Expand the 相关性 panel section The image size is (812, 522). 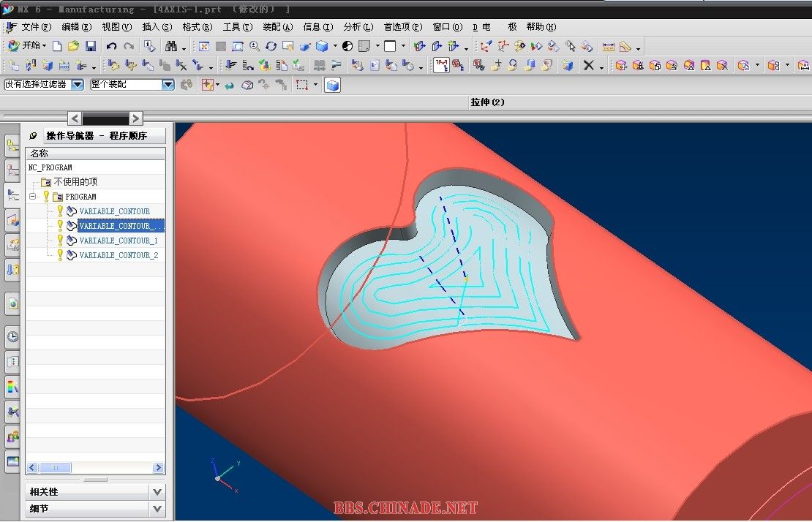[157, 492]
